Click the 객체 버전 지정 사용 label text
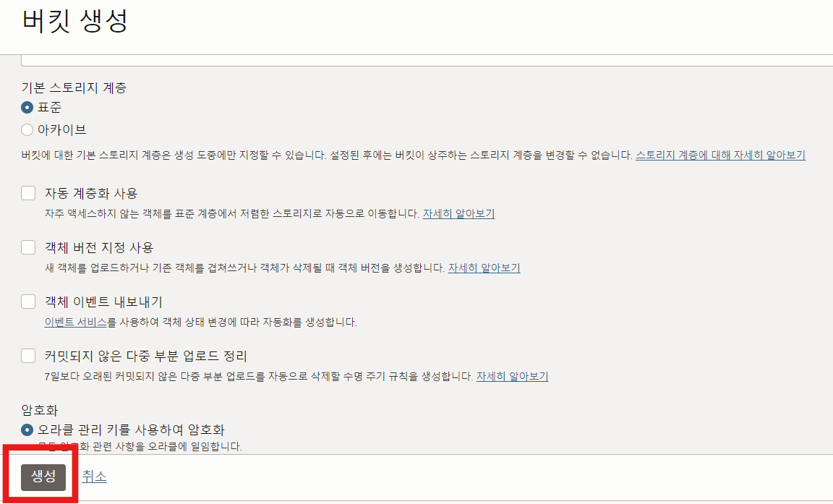The image size is (833, 504). 99,247
